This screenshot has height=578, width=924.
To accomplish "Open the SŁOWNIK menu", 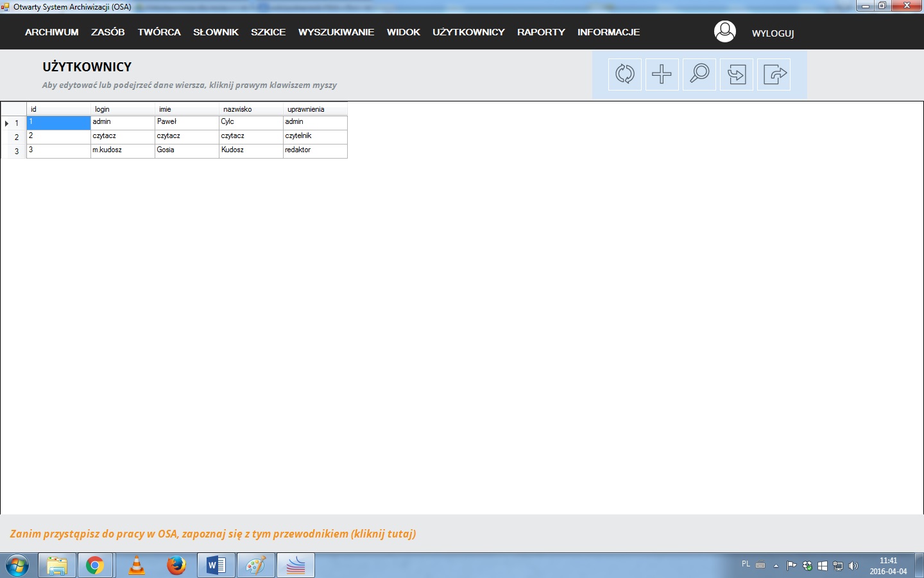I will [x=216, y=32].
